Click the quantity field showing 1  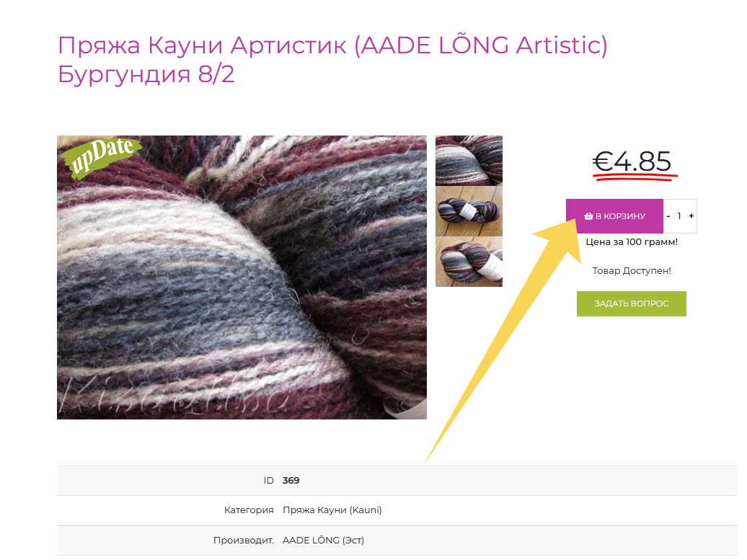coord(679,216)
